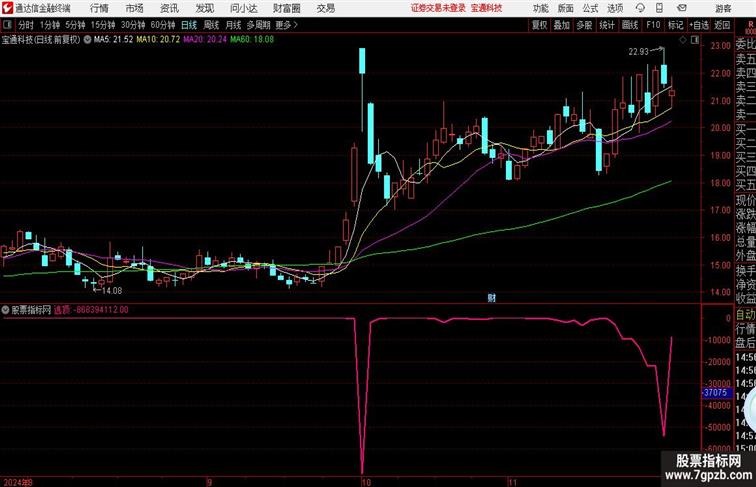Click the 行情 tab in right side panel
Viewport: 756px width, 487px height.
click(x=745, y=329)
